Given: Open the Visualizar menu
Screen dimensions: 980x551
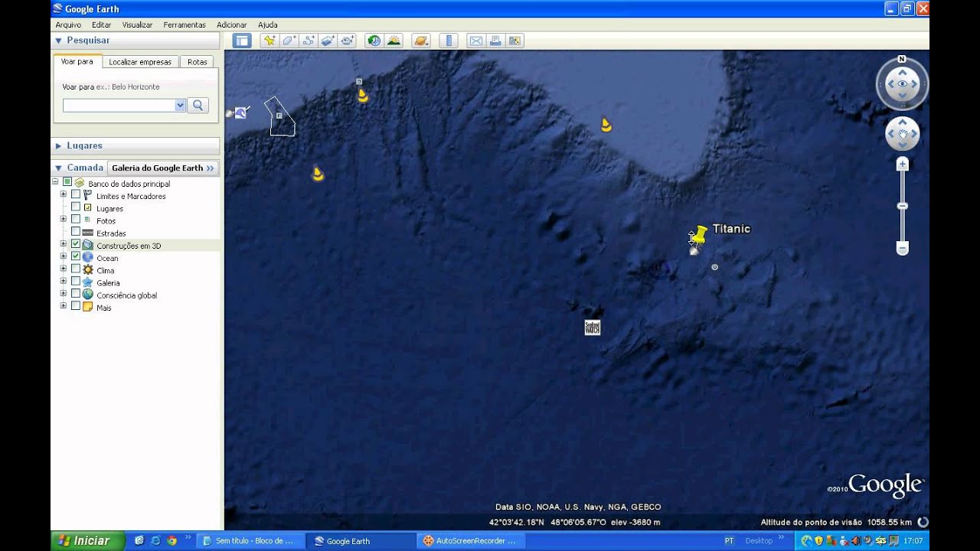Looking at the screenshot, I should coord(137,24).
